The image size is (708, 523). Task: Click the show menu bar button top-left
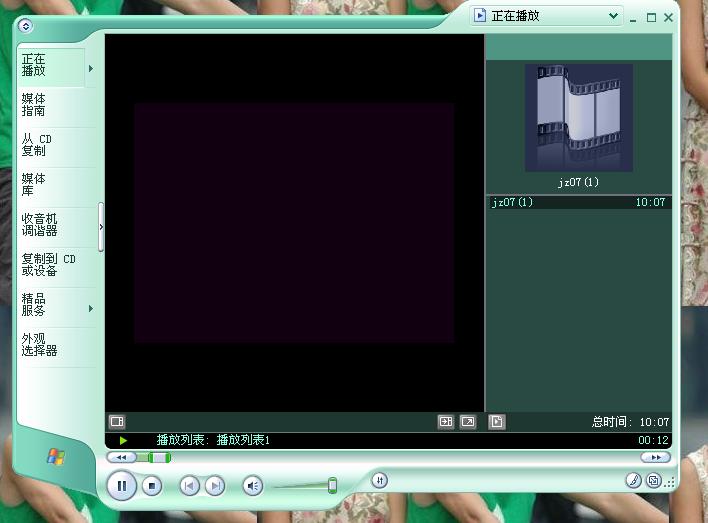pos(25,26)
